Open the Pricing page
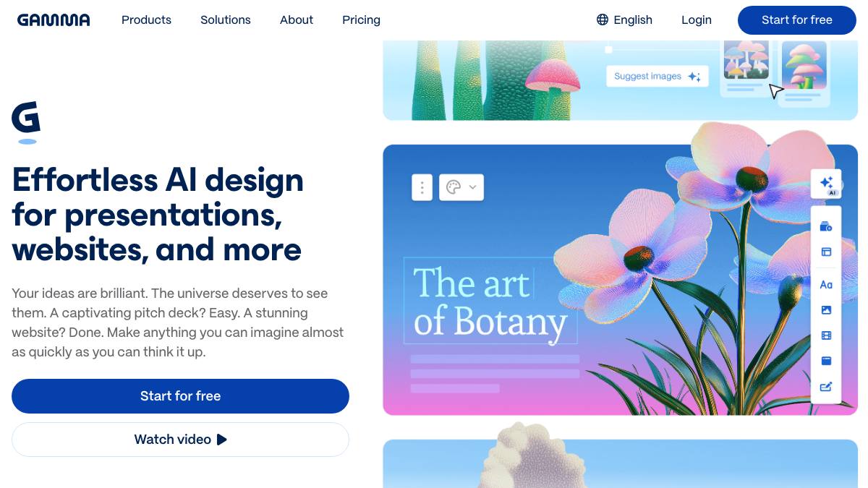 click(361, 20)
